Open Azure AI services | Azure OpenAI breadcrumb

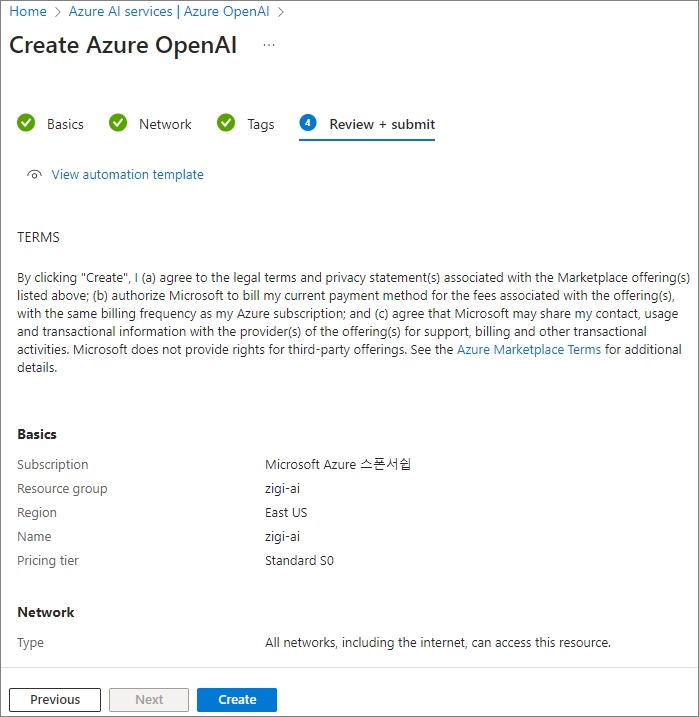point(169,11)
